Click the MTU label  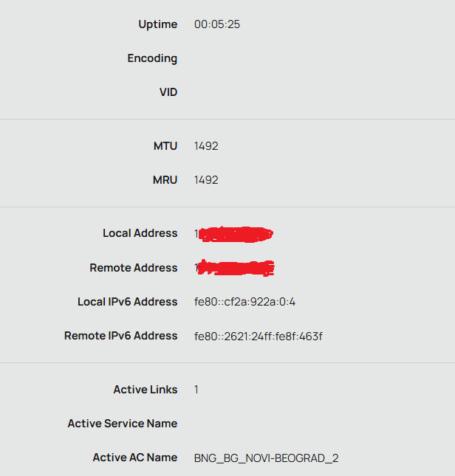coord(165,146)
